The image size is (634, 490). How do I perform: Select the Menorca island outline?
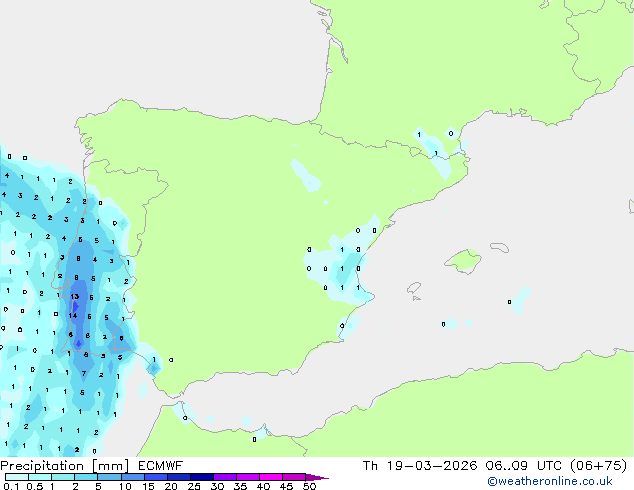click(x=499, y=247)
